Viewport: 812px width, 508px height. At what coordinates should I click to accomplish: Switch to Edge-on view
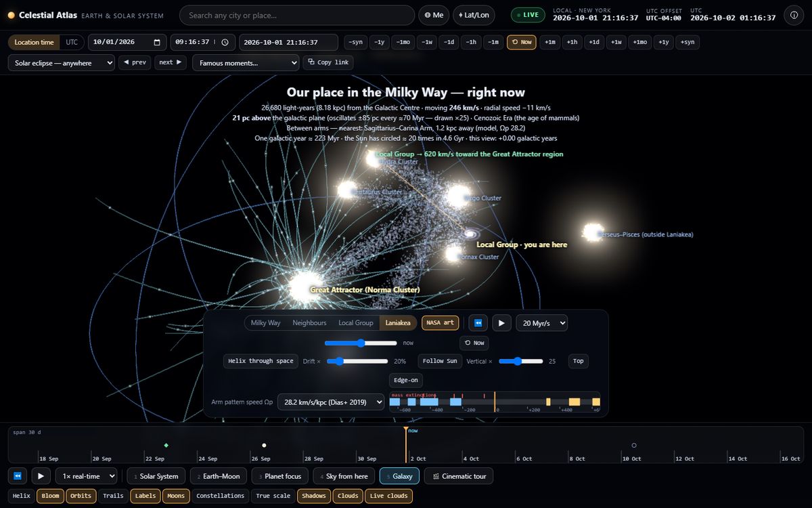(x=406, y=380)
